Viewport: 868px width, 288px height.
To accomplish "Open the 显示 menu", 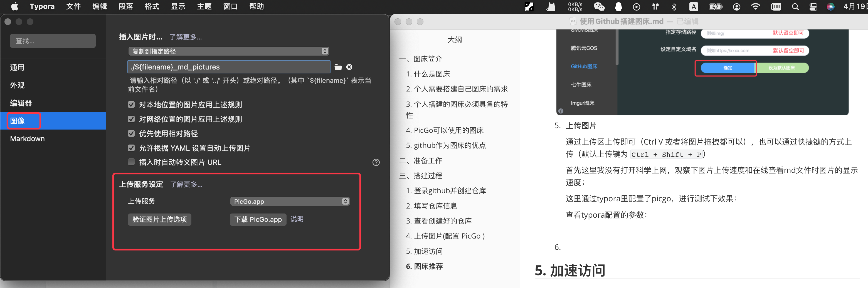I will (x=178, y=6).
